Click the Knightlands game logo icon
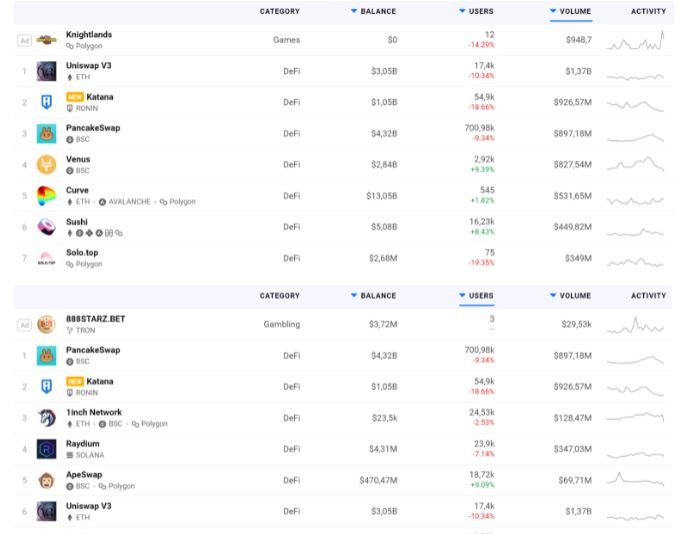The width and height of the screenshot is (694, 534). 47,40
